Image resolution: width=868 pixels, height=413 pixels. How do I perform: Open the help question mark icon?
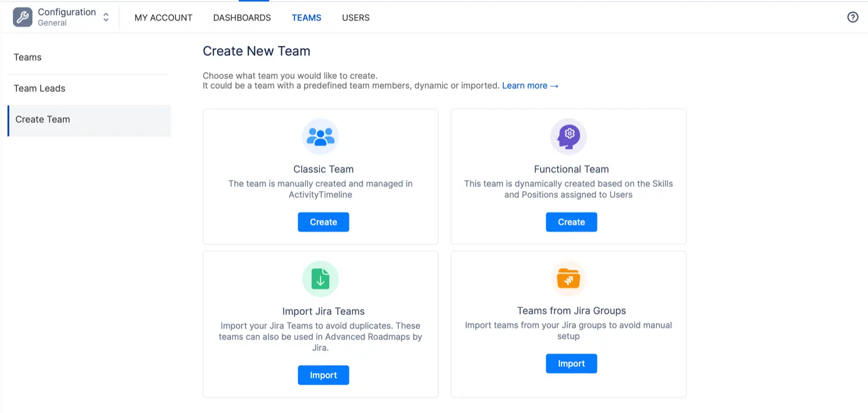[x=852, y=17]
